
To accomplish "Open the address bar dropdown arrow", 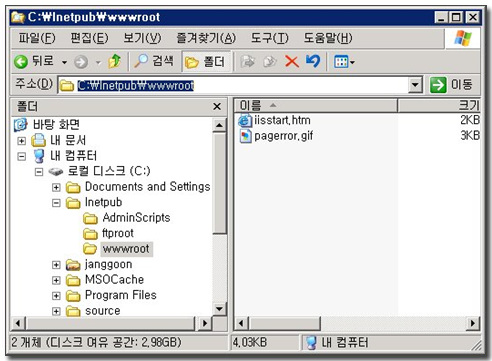I will point(415,85).
